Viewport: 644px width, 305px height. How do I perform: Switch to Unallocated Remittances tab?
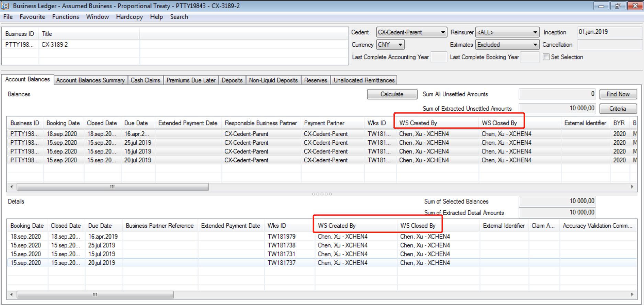click(364, 80)
